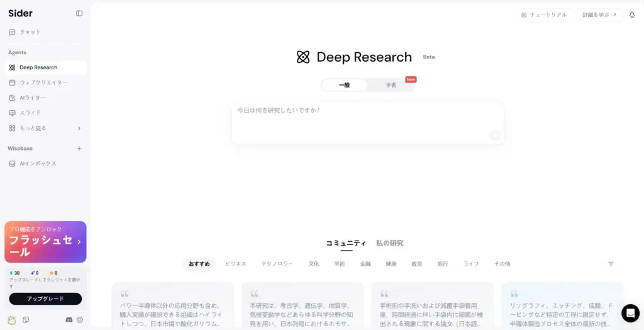Open card about 手術前の手洗い
This screenshot has width=644, height=330.
[x=433, y=306]
